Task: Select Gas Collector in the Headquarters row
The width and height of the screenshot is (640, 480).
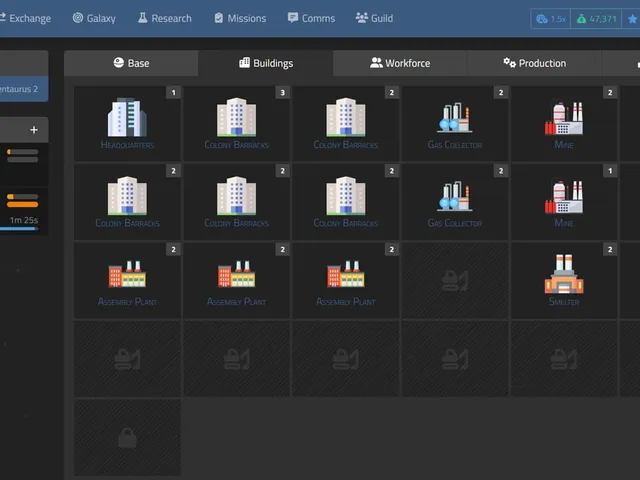Action: 455,123
